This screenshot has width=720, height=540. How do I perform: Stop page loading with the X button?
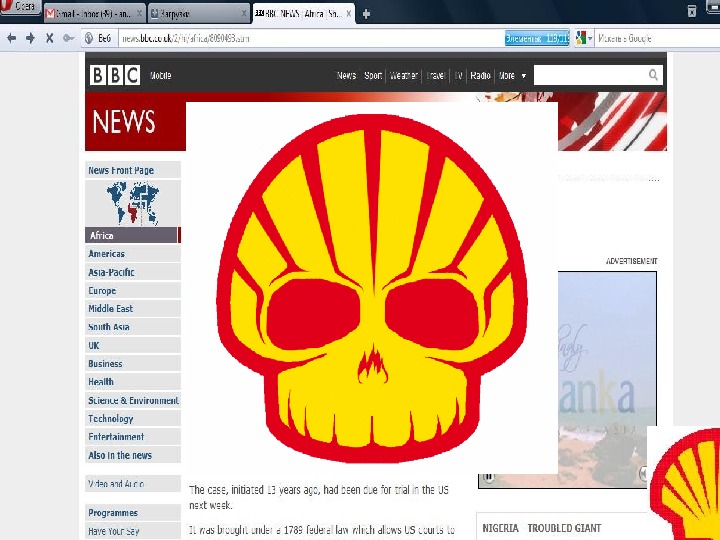pos(49,38)
